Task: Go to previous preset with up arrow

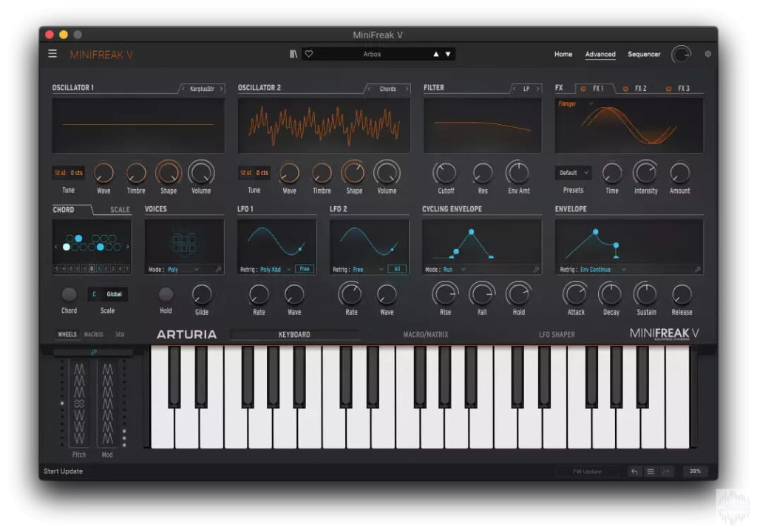Action: coord(436,54)
